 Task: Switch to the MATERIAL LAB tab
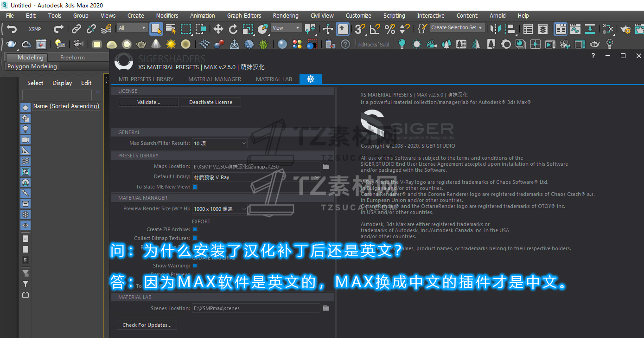coord(274,79)
